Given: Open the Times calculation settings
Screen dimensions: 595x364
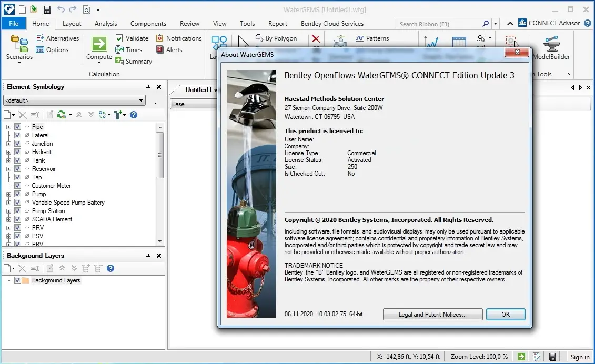Looking at the screenshot, I should [x=129, y=50].
